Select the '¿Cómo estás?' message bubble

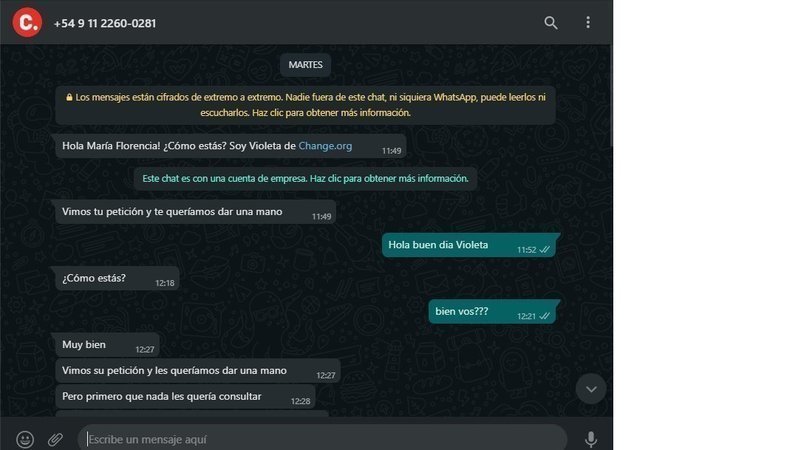click(117, 278)
